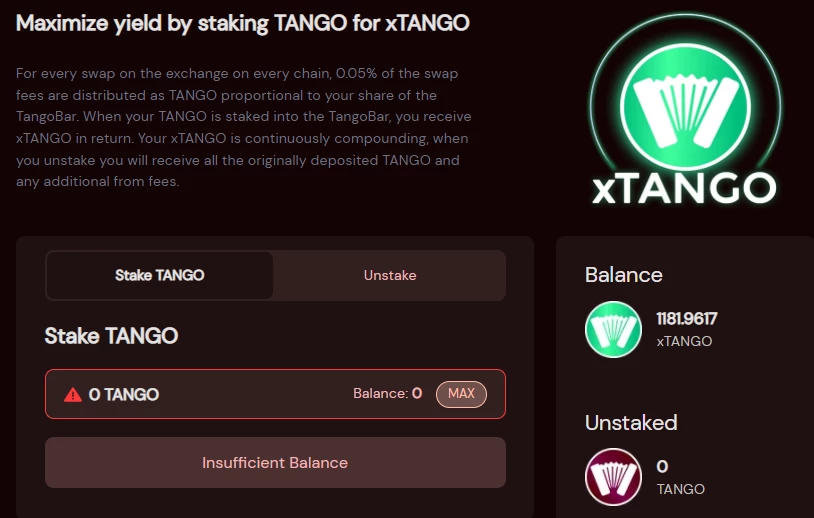Click the Balance section heading
Screen dimensions: 814x518
coord(623,275)
